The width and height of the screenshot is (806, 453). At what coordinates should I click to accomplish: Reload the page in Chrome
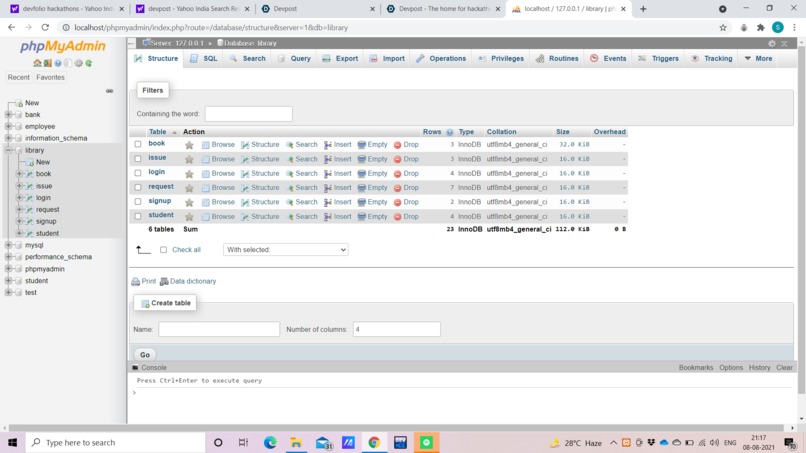click(45, 28)
